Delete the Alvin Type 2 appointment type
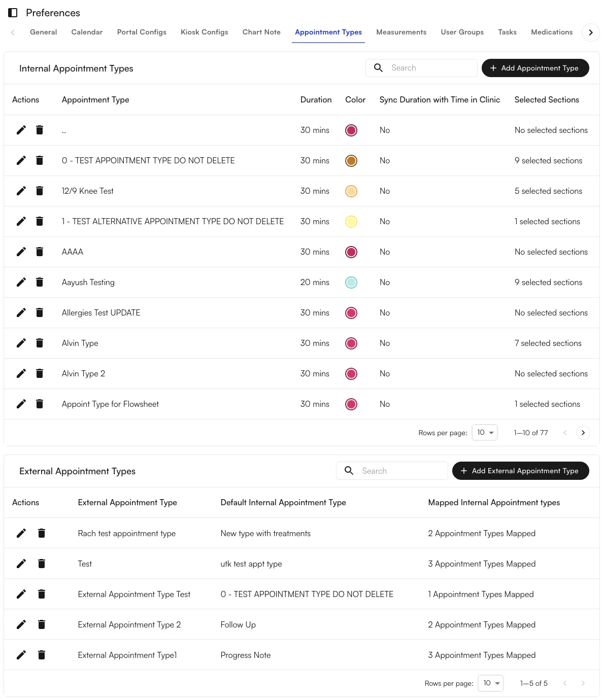This screenshot has width=603, height=700. [40, 373]
